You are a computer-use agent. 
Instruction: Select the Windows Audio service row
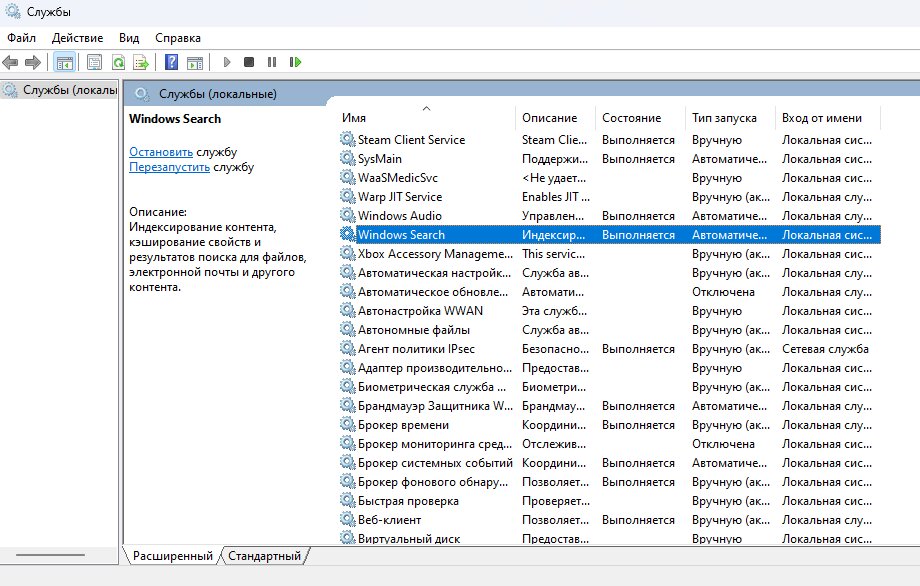click(x=610, y=216)
